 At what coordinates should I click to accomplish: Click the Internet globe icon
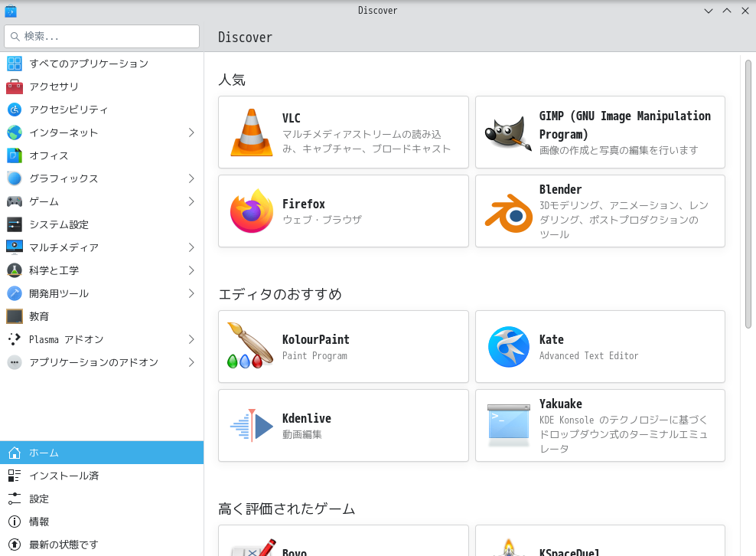point(15,132)
